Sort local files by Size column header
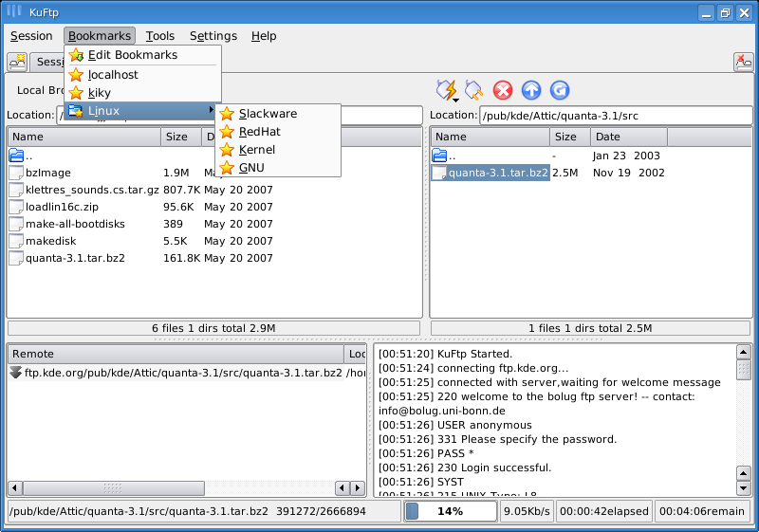This screenshot has height=532, width=759. coord(181,137)
